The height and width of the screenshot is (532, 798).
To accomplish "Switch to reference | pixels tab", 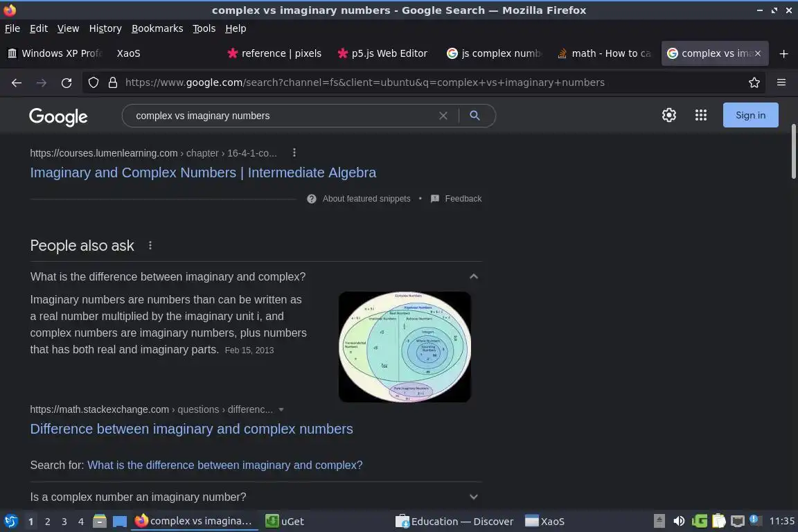I will pyautogui.click(x=275, y=53).
